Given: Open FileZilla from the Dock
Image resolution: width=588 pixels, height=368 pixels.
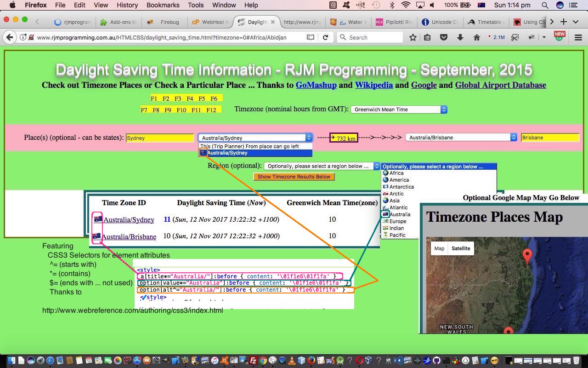Looking at the screenshot, I should [x=253, y=361].
